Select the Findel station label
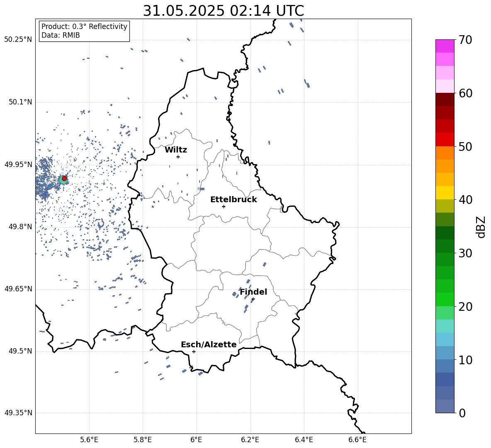 [x=253, y=292]
